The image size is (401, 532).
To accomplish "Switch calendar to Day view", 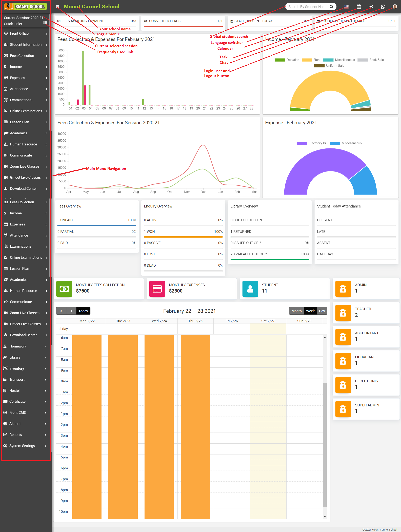I will (x=322, y=311).
